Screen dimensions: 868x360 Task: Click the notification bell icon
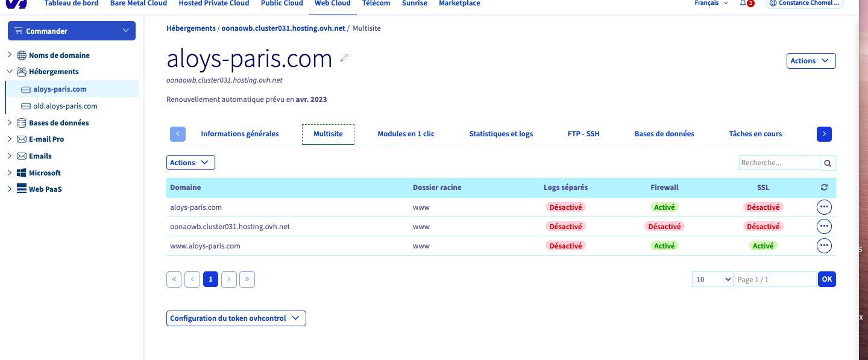pyautogui.click(x=743, y=4)
